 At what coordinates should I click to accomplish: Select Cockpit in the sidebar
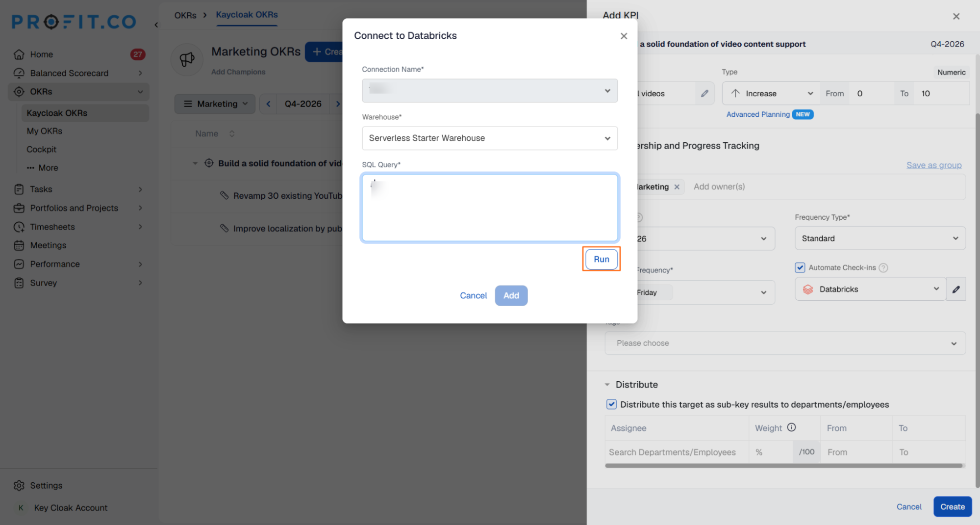(x=41, y=149)
